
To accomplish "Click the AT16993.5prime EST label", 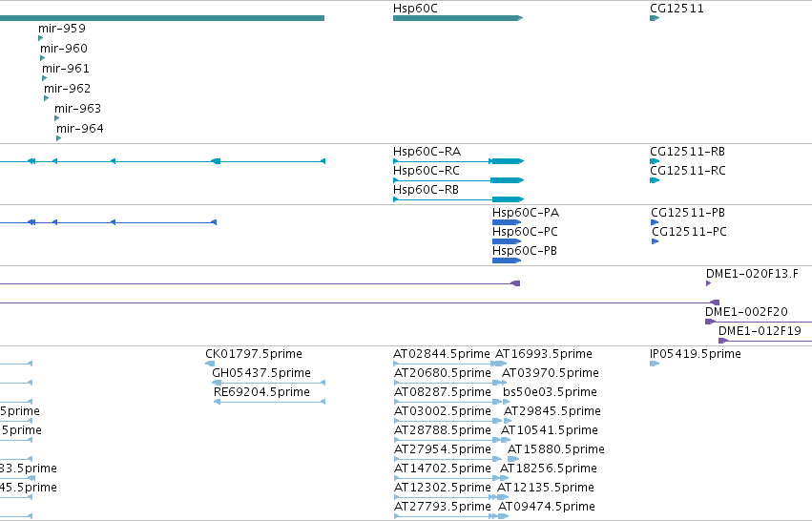I will pyautogui.click(x=544, y=354).
